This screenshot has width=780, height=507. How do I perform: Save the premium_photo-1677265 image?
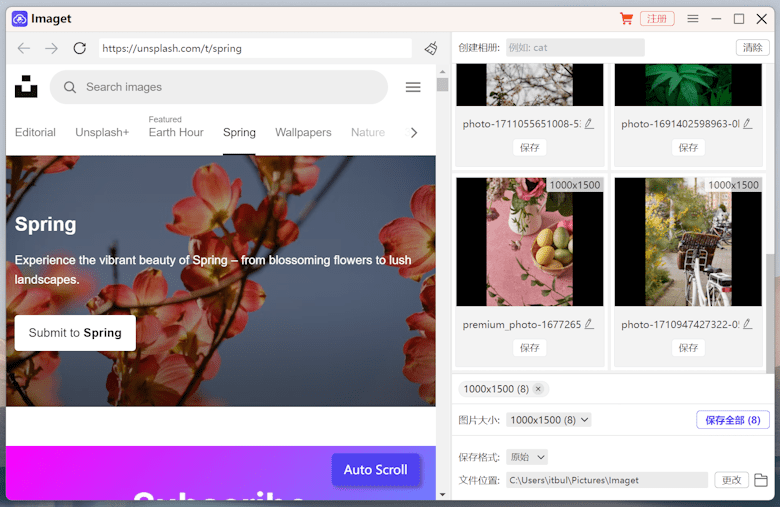point(530,348)
